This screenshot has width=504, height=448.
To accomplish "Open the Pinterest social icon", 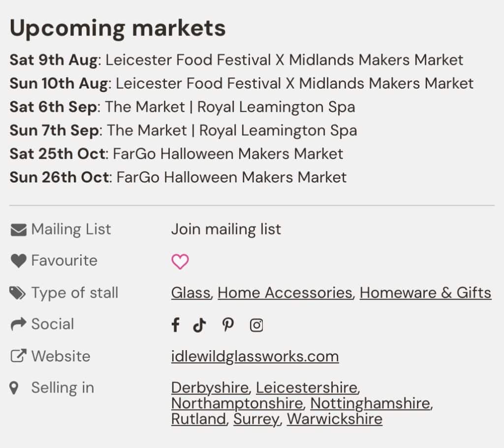I will pyautogui.click(x=227, y=325).
